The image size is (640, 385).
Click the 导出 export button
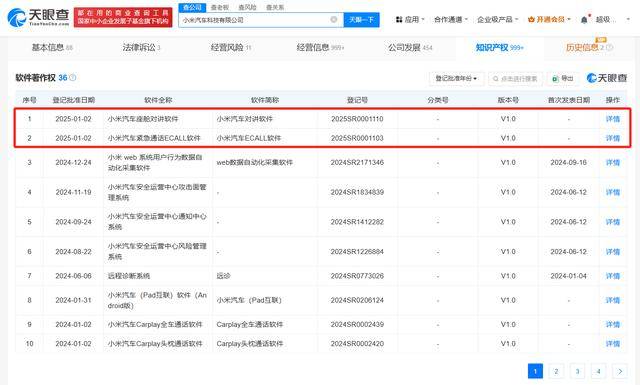coord(563,78)
